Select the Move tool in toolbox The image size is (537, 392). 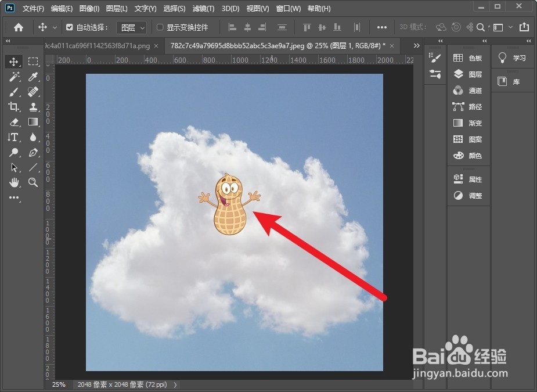pos(14,62)
